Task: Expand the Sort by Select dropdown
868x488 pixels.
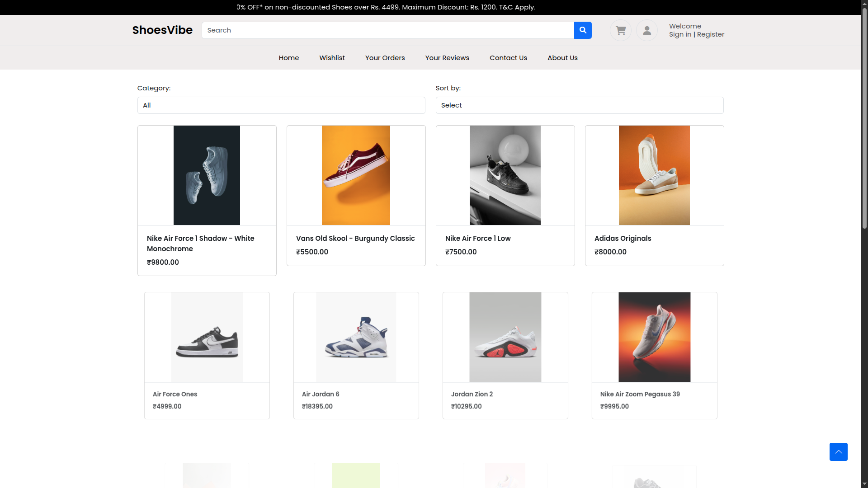Action: click(x=580, y=105)
